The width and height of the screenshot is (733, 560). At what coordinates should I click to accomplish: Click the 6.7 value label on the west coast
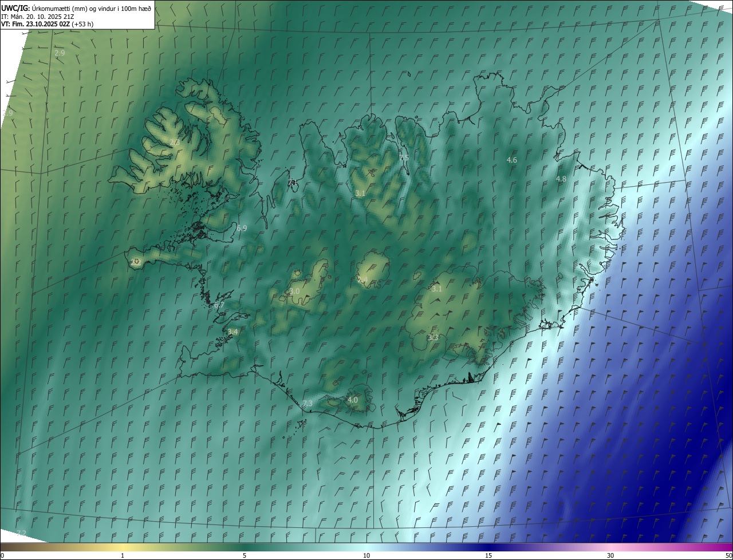click(x=219, y=305)
